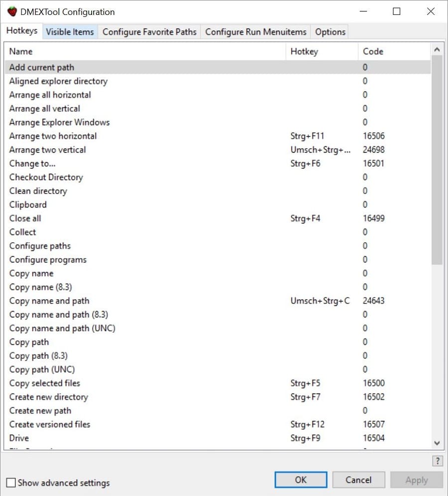Click the Apply button
448x496 pixels.
pos(417,480)
